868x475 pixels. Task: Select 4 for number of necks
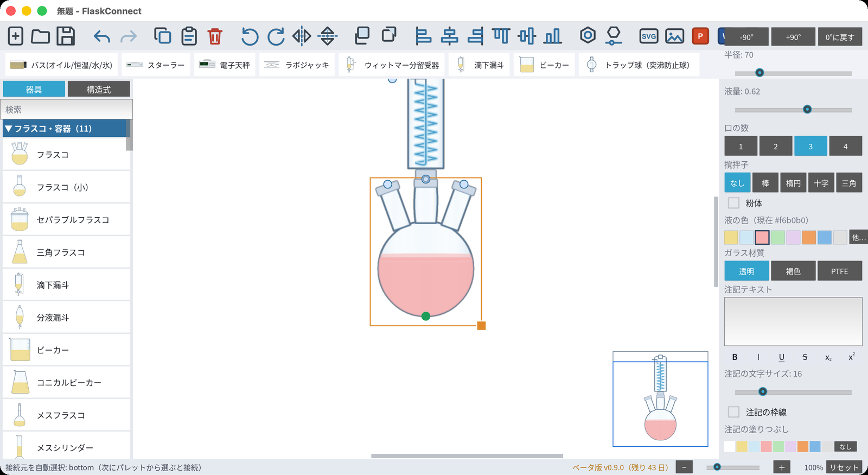click(x=845, y=146)
